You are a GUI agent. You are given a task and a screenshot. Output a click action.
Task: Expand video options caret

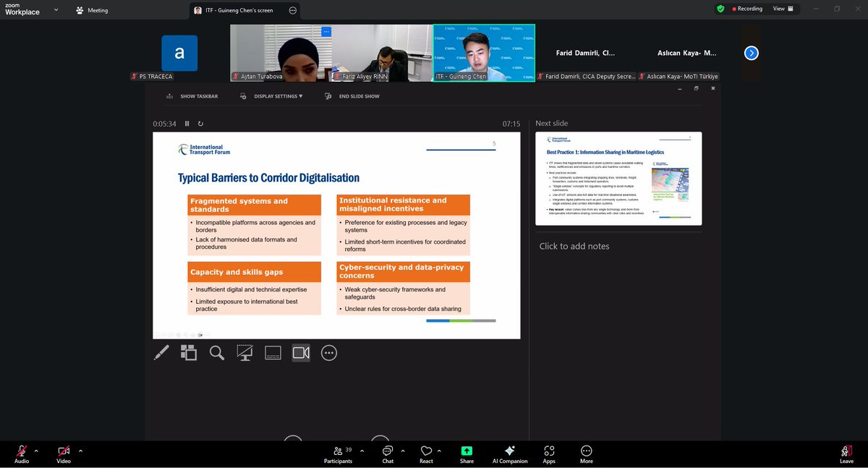click(x=80, y=450)
